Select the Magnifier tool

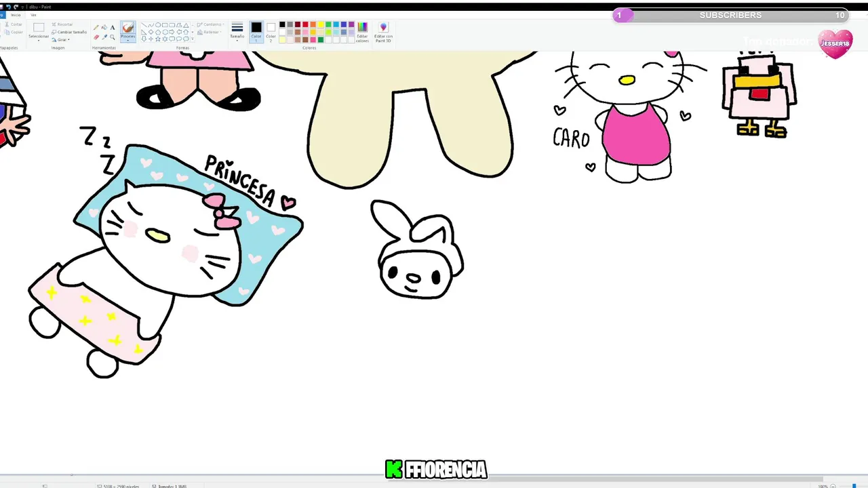[x=112, y=37]
